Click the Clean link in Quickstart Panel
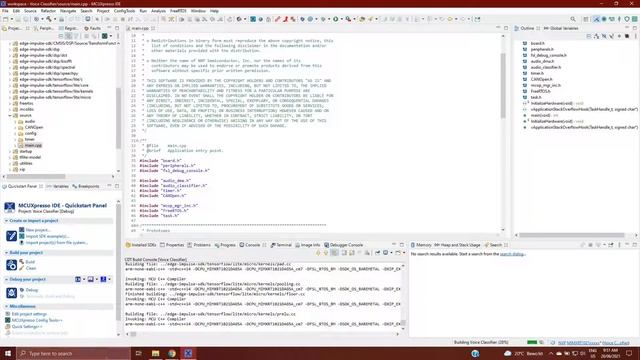Viewport: 640px width, 360px height. [x=31, y=268]
